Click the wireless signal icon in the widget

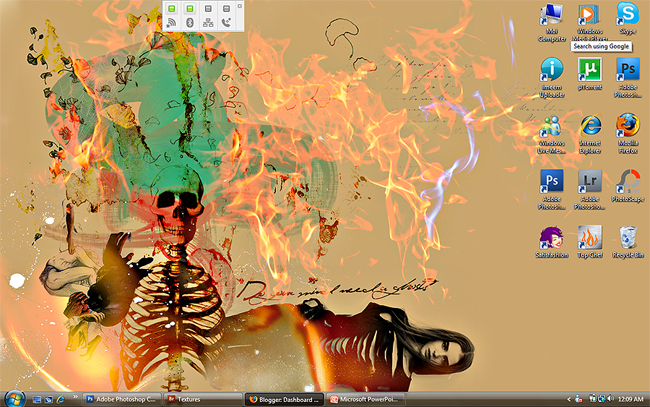click(x=172, y=23)
